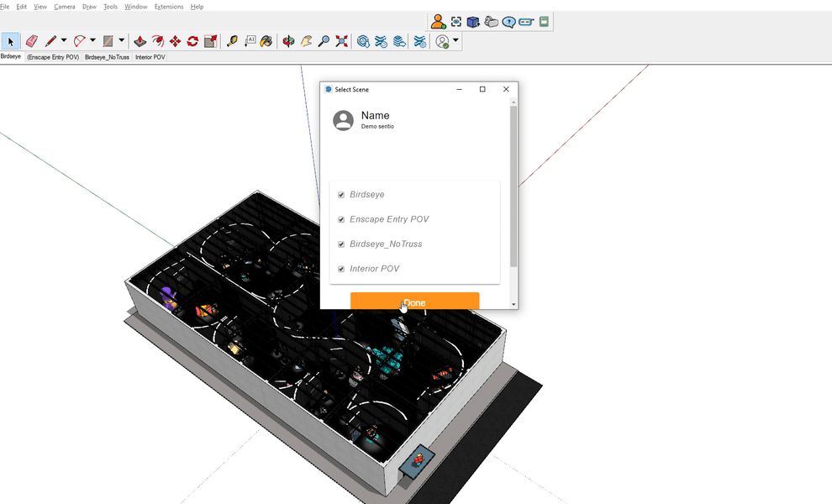Open the Camera menu
The height and width of the screenshot is (504, 832).
pos(64,7)
